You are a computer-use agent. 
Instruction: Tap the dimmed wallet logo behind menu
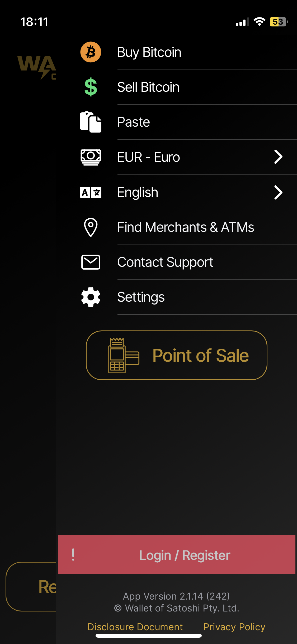pyautogui.click(x=36, y=67)
